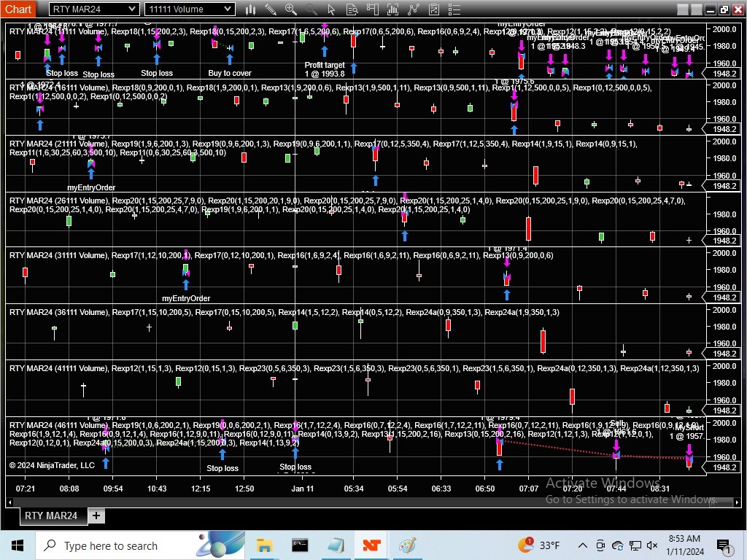Switch to NinjaTrader taskbar icon
The width and height of the screenshot is (747, 560).
point(371,545)
